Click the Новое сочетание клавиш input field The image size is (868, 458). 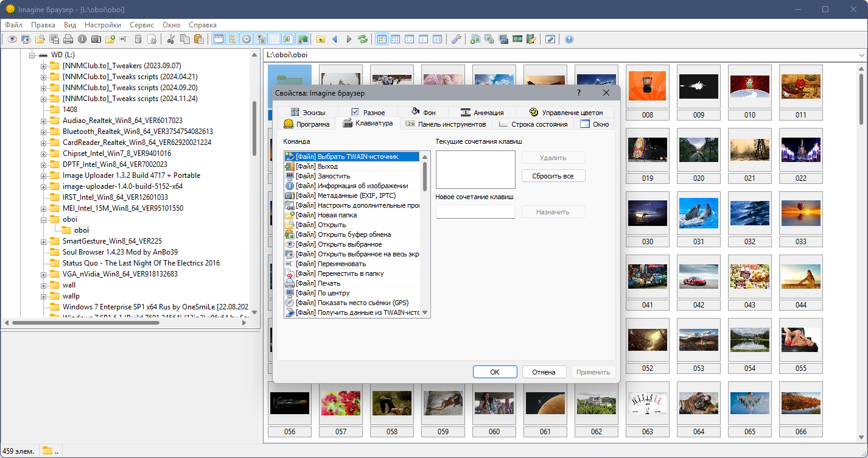click(x=475, y=212)
